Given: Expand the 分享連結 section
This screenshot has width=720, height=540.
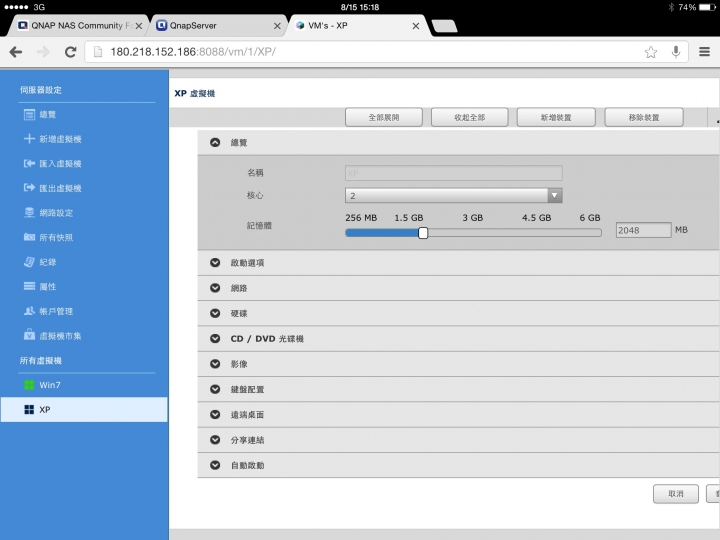Looking at the screenshot, I should click(215, 439).
